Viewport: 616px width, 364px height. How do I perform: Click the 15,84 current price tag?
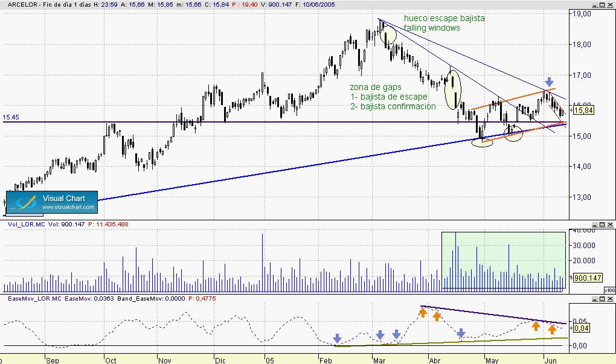tap(582, 110)
